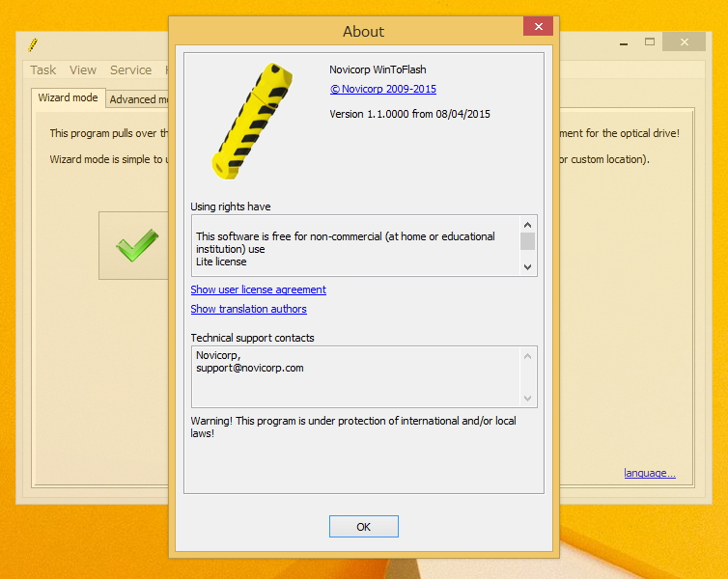This screenshot has width=728, height=579.
Task: Click the WinToFlash app icon in title bar
Action: point(33,44)
